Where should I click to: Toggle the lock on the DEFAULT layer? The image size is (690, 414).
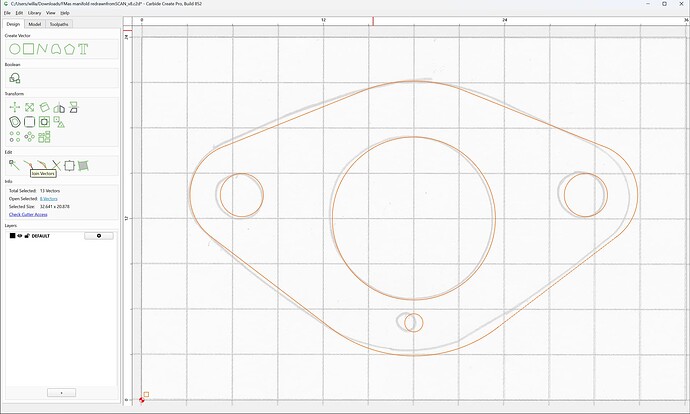(27, 236)
